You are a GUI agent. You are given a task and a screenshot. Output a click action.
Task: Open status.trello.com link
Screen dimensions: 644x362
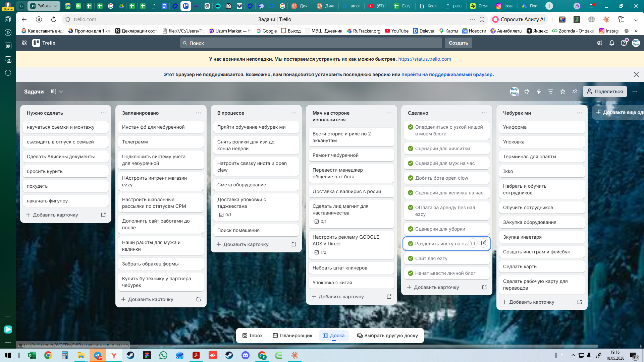tap(425, 59)
